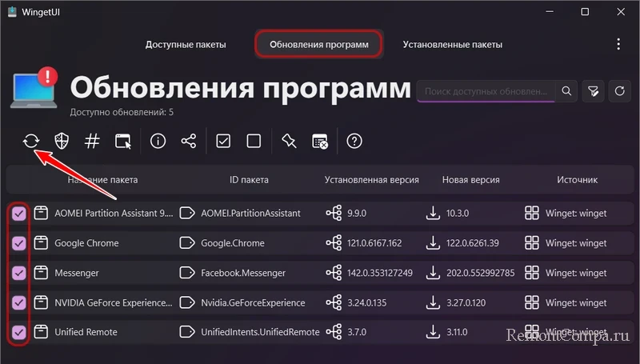Uncheck the NVIDIA GeForce Experience checkbox
640x364 pixels.
pos(18,302)
